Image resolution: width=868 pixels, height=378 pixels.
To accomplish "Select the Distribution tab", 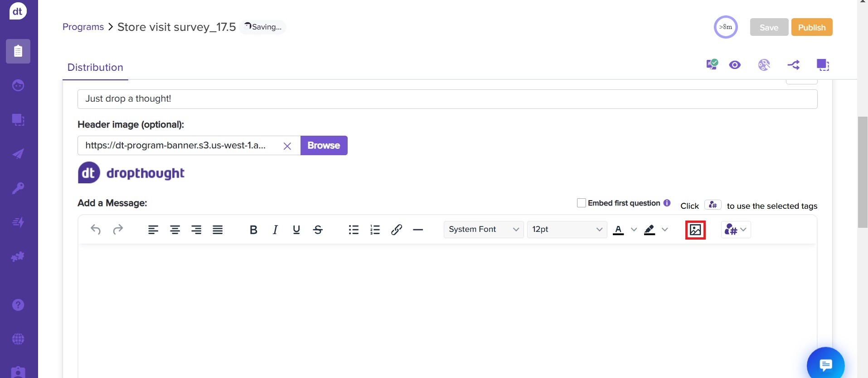I will click(x=95, y=67).
